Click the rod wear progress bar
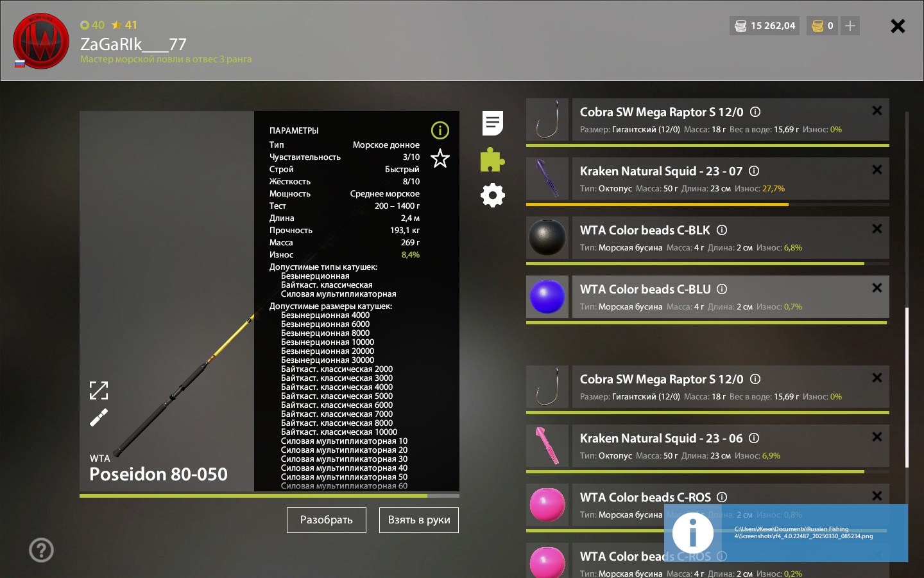 click(269, 496)
